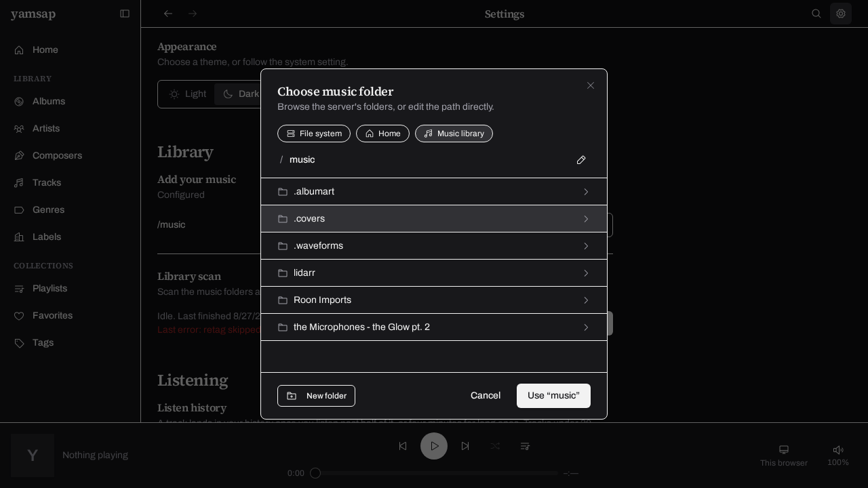This screenshot has height=488, width=868.
Task: Open search with the magnifier icon
Action: pos(816,14)
